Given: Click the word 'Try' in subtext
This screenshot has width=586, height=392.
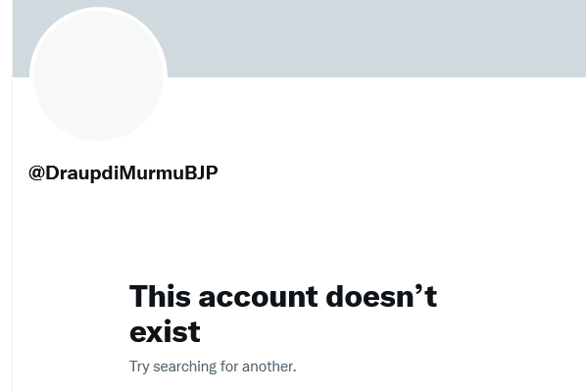Looking at the screenshot, I should pyautogui.click(x=139, y=367).
